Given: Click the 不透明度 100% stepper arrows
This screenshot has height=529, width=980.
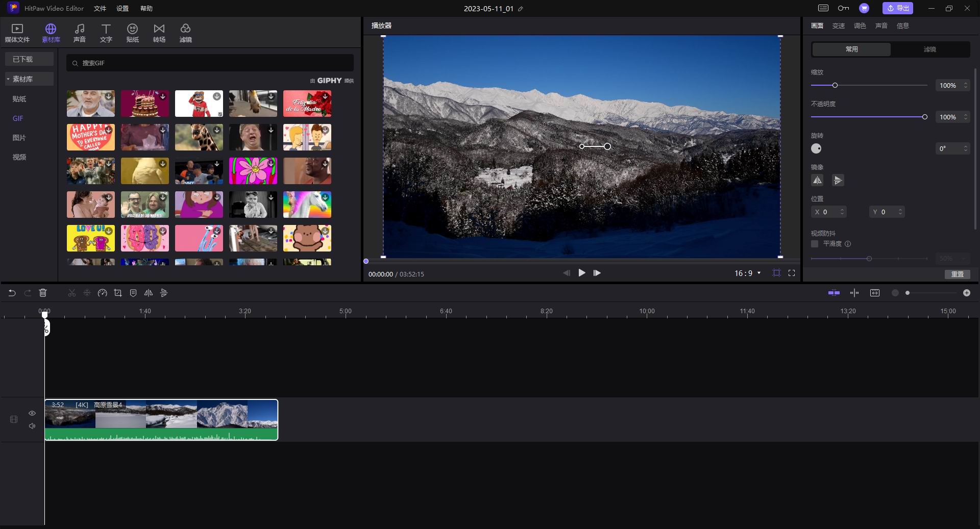Looking at the screenshot, I should tap(965, 117).
